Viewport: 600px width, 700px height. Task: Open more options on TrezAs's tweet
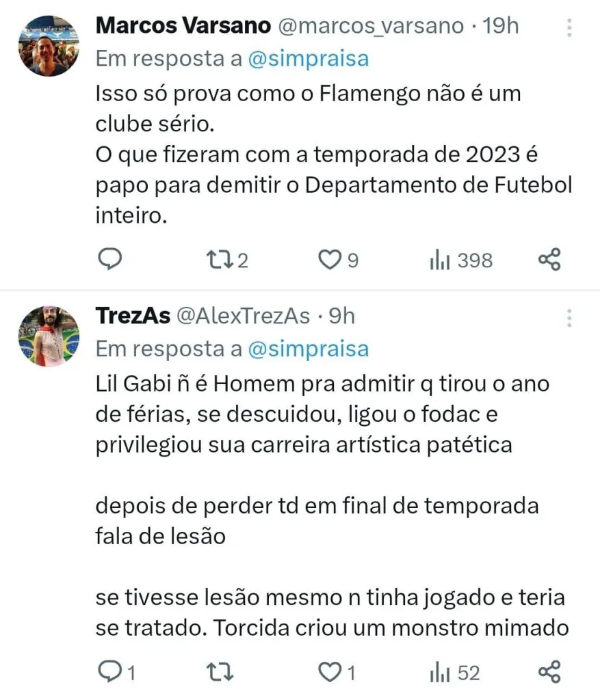(x=569, y=317)
